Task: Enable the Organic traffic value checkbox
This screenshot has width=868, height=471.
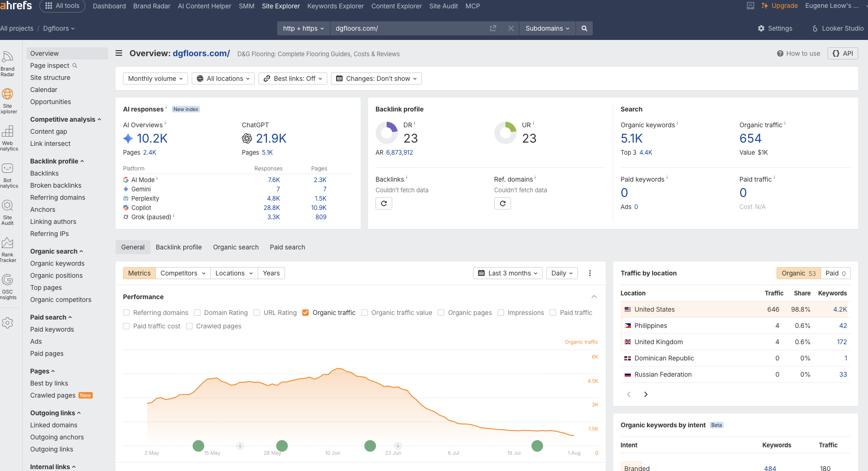Action: click(x=364, y=313)
